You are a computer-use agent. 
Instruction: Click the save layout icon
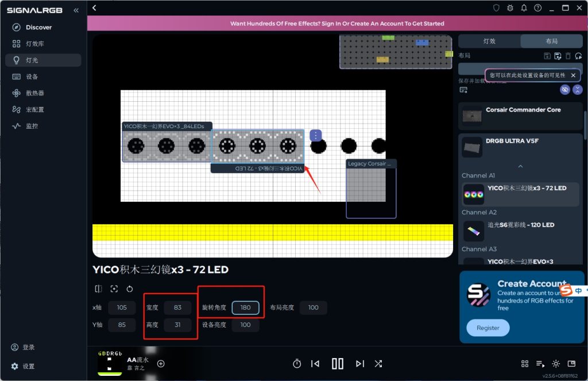pyautogui.click(x=547, y=56)
